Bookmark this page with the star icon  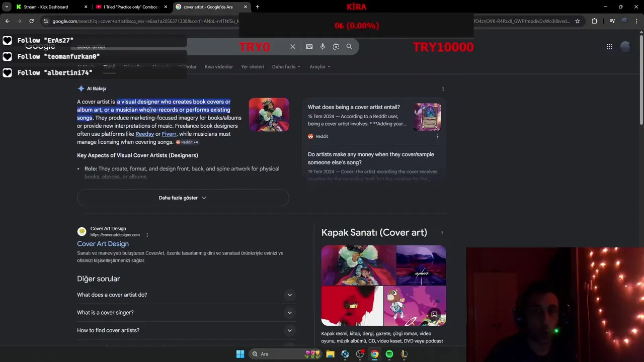[x=578, y=21]
